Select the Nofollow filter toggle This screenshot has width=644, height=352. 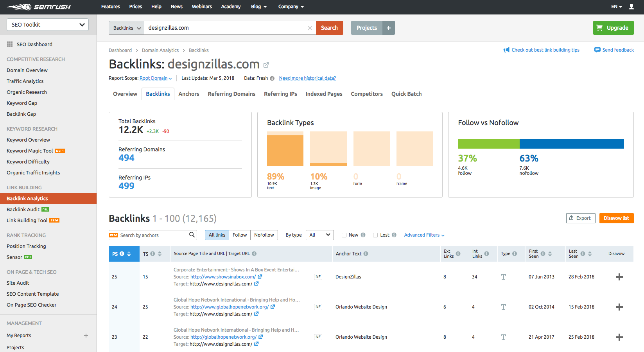(x=264, y=235)
